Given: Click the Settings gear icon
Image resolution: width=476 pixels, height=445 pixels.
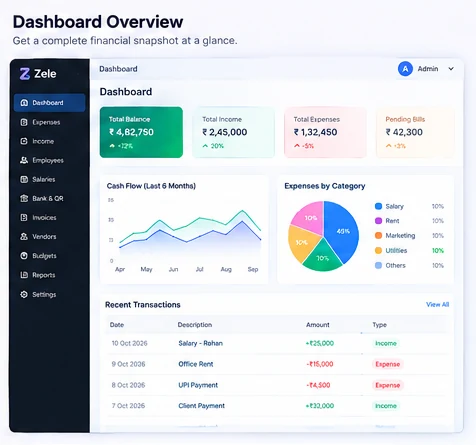Looking at the screenshot, I should pyautogui.click(x=24, y=294).
